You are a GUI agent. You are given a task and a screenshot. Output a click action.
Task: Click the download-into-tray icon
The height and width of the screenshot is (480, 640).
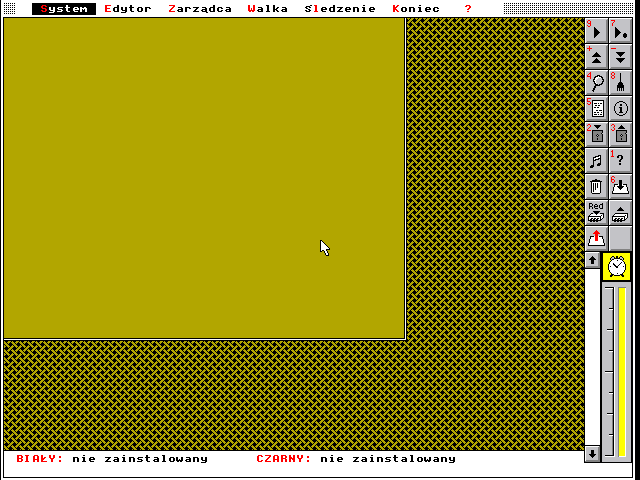[620, 186]
